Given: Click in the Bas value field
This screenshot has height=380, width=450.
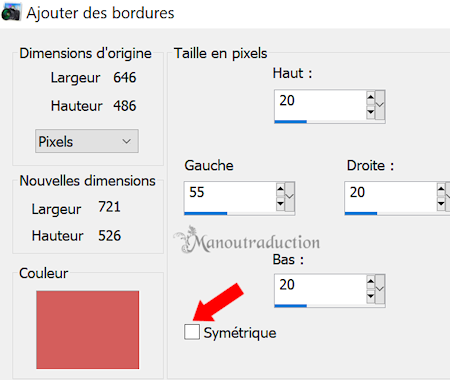Looking at the screenshot, I should click(320, 289).
